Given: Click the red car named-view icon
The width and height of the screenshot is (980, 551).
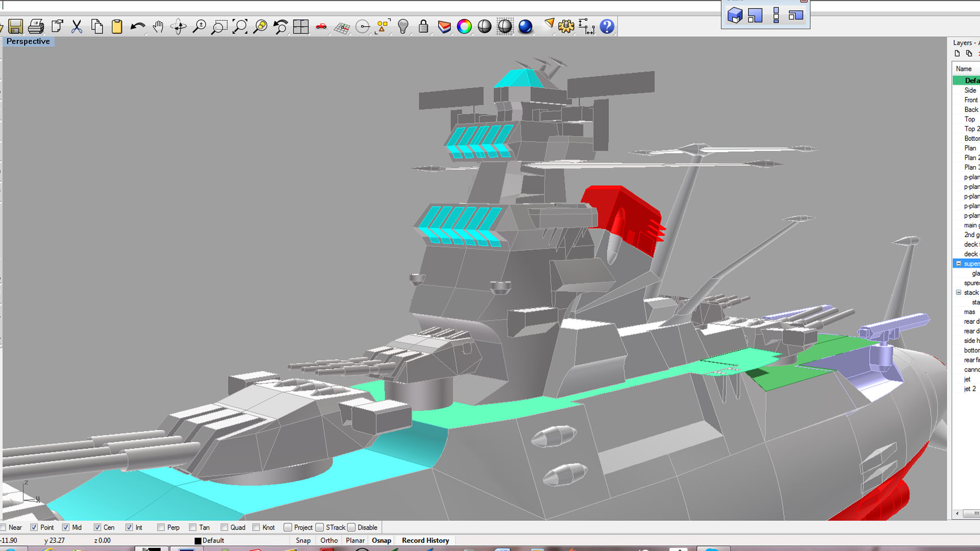Looking at the screenshot, I should (322, 27).
